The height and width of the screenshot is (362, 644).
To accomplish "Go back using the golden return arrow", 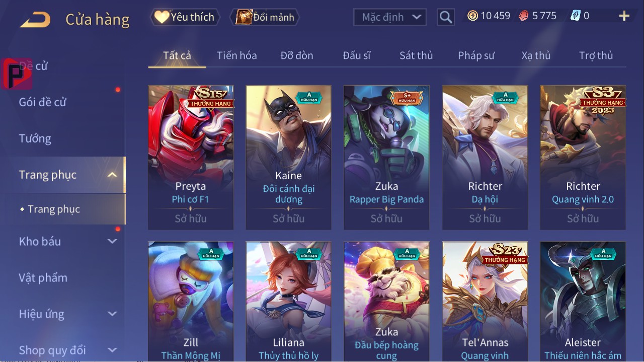I will click(x=35, y=20).
